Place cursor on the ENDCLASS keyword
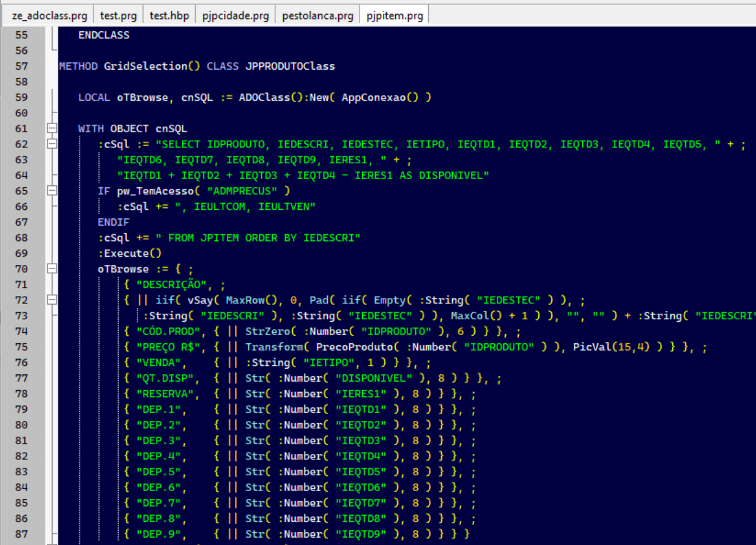The image size is (756, 545). click(103, 35)
